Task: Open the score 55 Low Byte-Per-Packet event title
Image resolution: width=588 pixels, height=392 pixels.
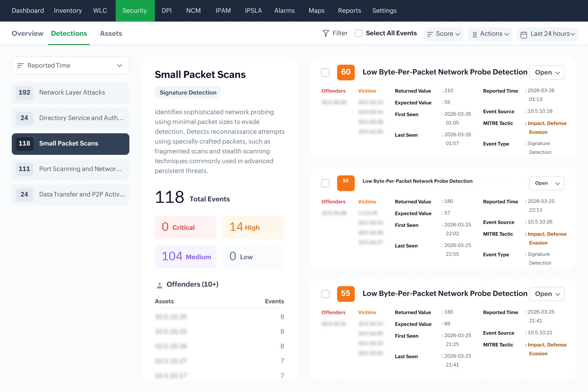Action: click(x=445, y=294)
